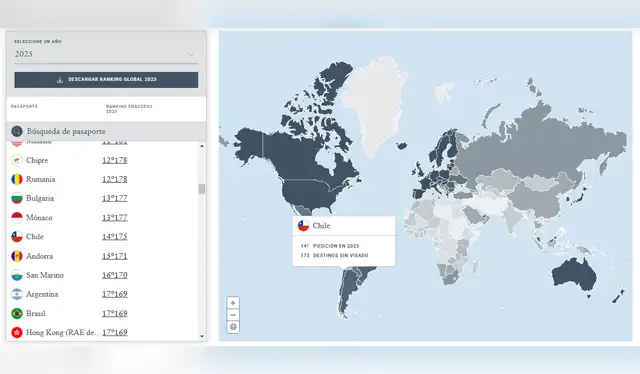Click the Argentina flag icon
This screenshot has width=640, height=374.
click(17, 294)
